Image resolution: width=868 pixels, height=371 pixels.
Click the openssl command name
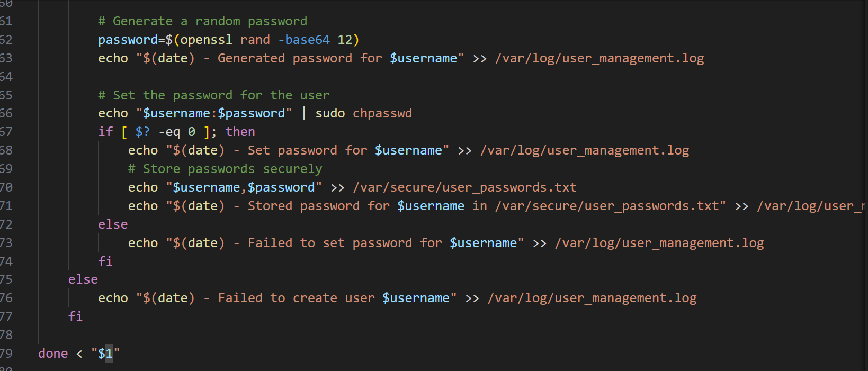206,40
